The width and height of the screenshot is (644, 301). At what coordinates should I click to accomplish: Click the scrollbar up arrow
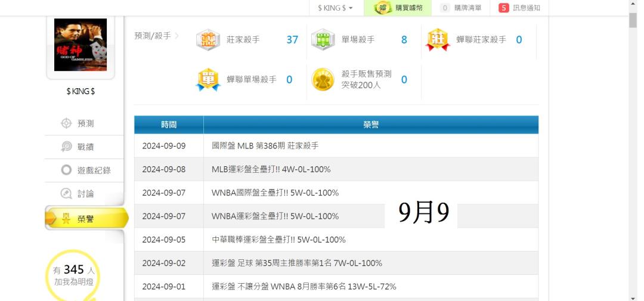click(x=633, y=4)
